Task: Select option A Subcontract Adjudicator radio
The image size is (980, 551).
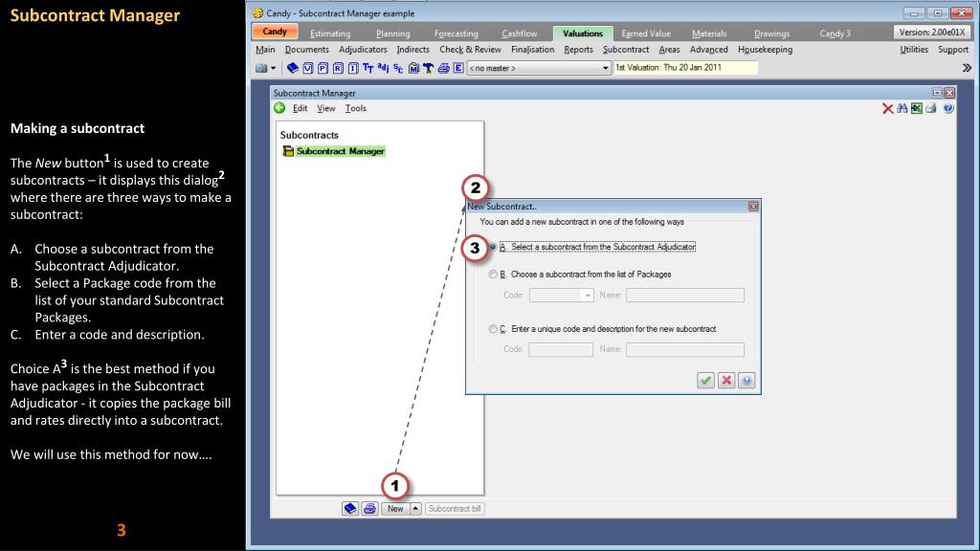Action: coord(493,248)
